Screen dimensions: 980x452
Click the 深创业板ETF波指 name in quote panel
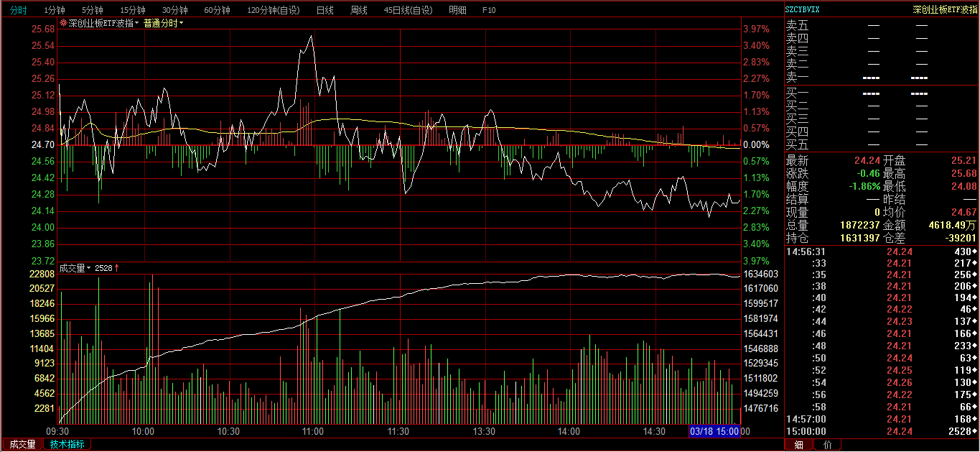[945, 10]
